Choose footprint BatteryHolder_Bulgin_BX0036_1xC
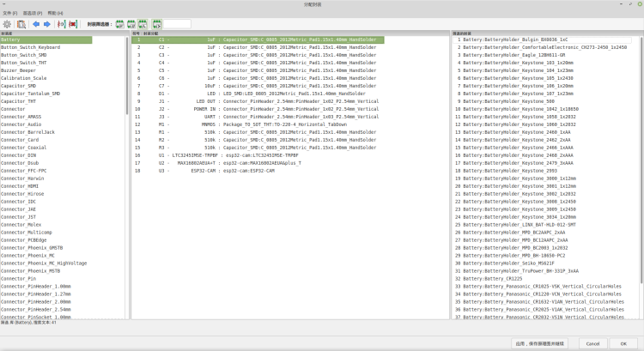This screenshot has width=644, height=351. pyautogui.click(x=542, y=39)
